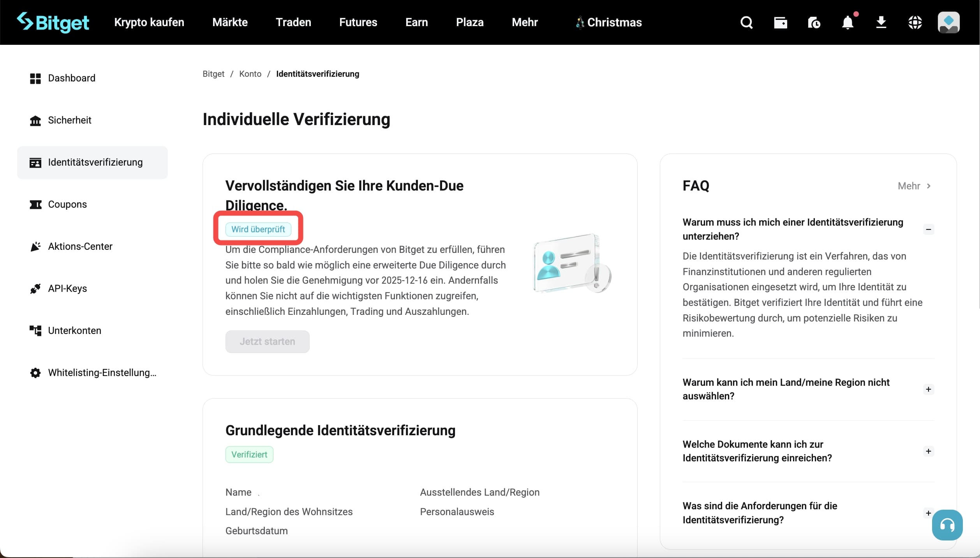Go to homepage via the Bitget logo
This screenshot has height=558, width=980.
click(x=53, y=22)
